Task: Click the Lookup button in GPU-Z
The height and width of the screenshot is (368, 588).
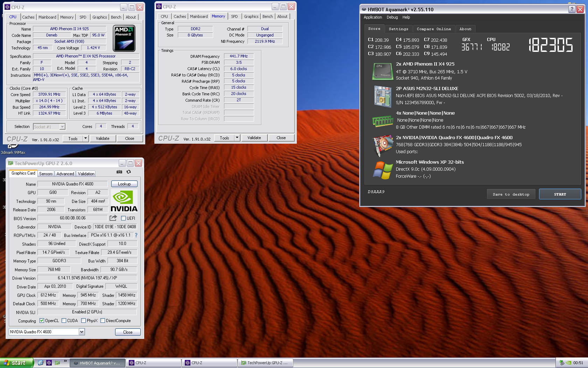Action: click(x=124, y=184)
